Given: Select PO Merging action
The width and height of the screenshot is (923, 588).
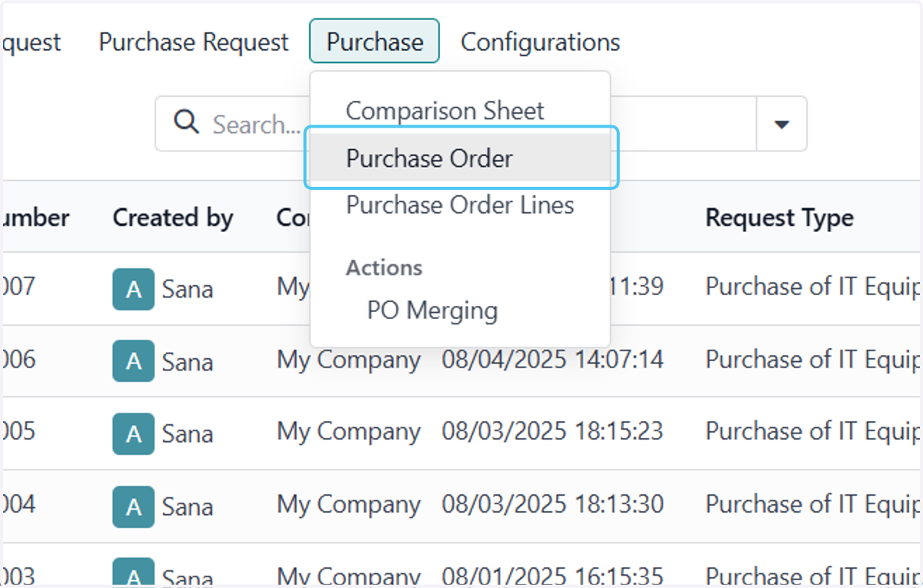Looking at the screenshot, I should click(x=432, y=311).
